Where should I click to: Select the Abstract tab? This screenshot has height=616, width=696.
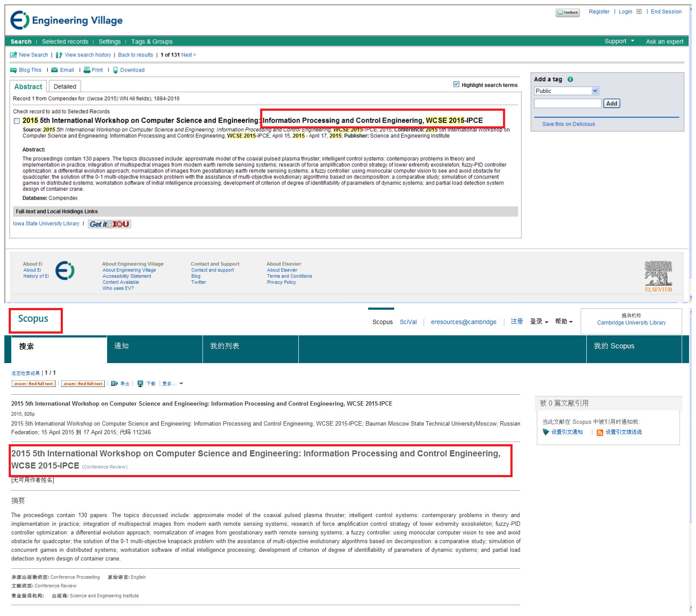point(28,86)
